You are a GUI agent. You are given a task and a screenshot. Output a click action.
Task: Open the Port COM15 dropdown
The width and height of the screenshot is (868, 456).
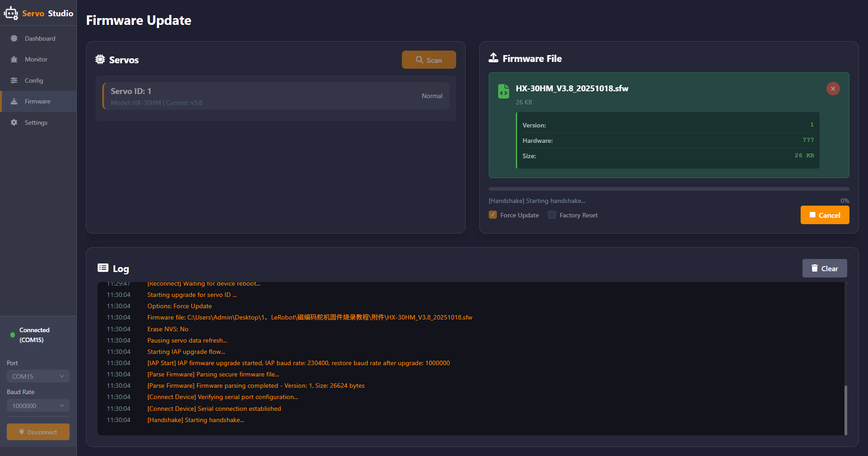tap(38, 376)
